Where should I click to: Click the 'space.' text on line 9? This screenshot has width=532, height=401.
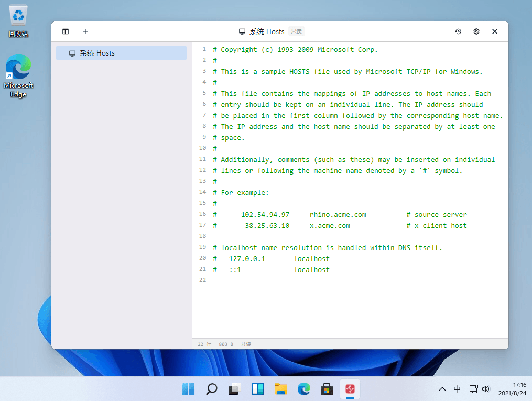pos(233,138)
